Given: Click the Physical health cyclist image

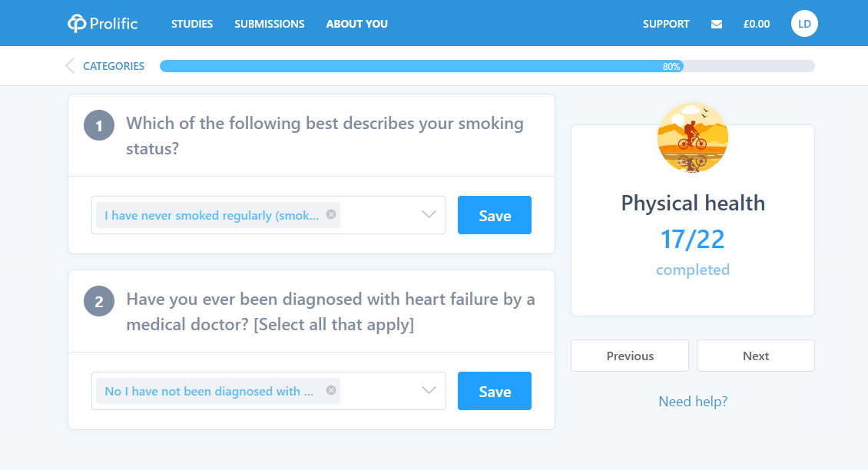Looking at the screenshot, I should (693, 137).
